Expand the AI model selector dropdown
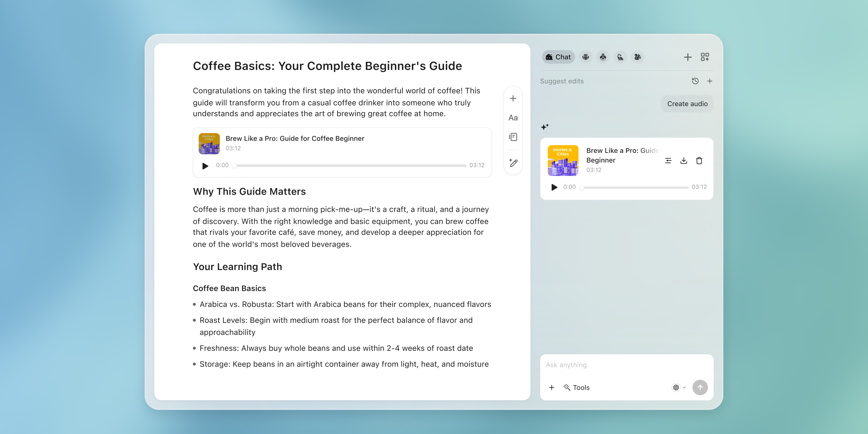The height and width of the screenshot is (434, 868). pos(678,388)
